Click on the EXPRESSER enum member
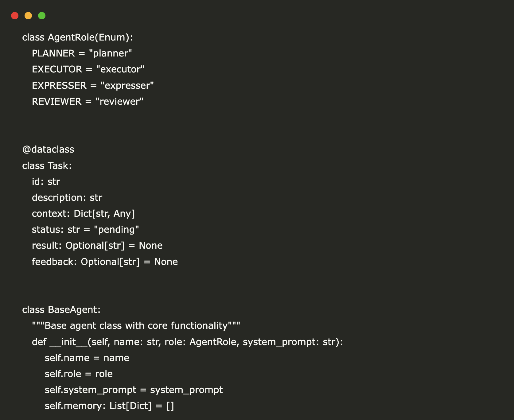The height and width of the screenshot is (420, 514). point(59,85)
